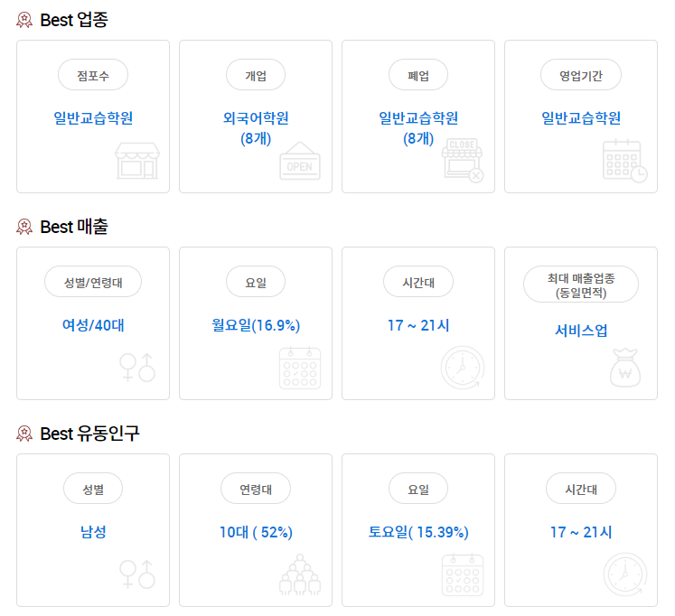The image size is (675, 616).
Task: Click the people group icon in 연령대 card
Action: [x=300, y=574]
